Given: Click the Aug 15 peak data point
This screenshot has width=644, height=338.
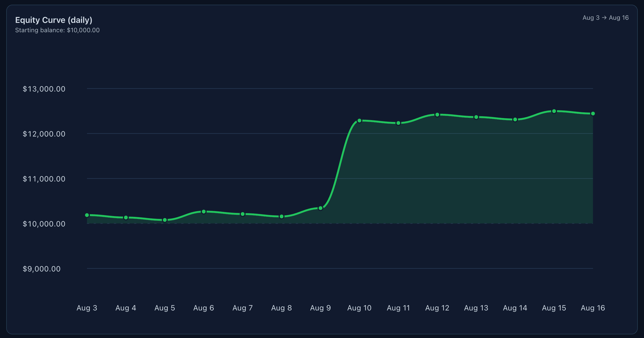Looking at the screenshot, I should 554,111.
